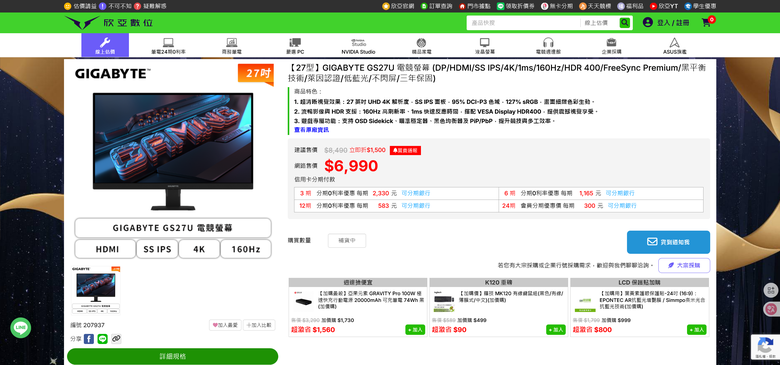This screenshot has height=365, width=780.
Task: Click the 27吋 orange size badge
Action: [x=256, y=74]
